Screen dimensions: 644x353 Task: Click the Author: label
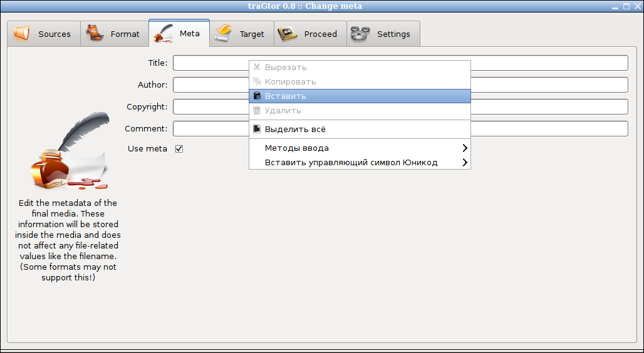pyautogui.click(x=152, y=85)
